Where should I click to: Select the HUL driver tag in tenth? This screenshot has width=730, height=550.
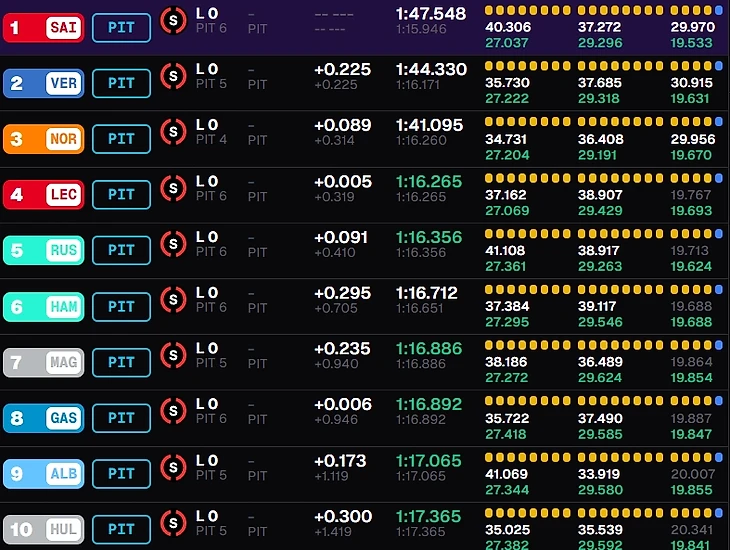click(44, 530)
